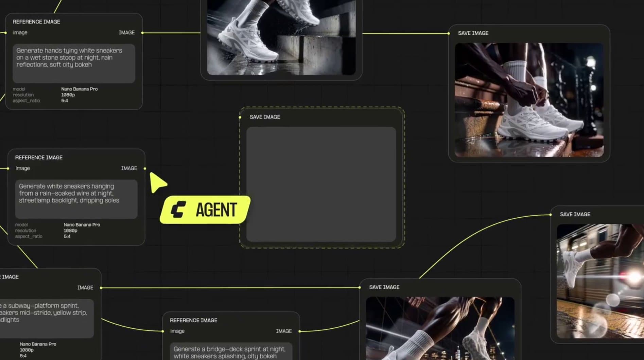Click the output port of the bridge-deck Reference Image node
Image resolution: width=644 pixels, height=360 pixels.
[x=300, y=331]
